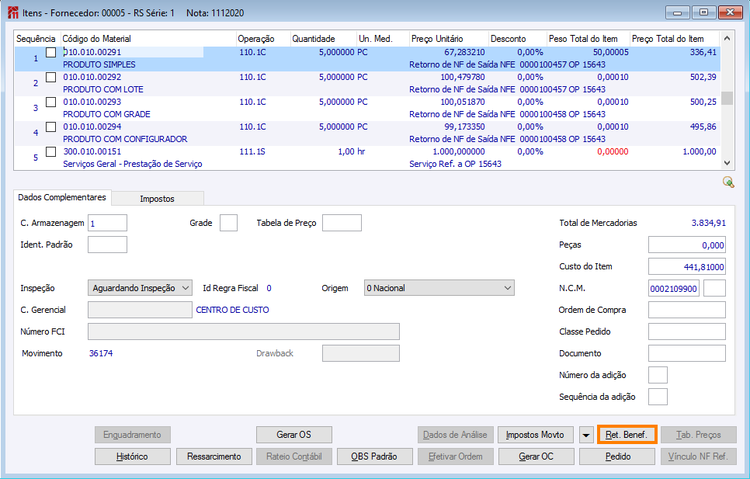750x479 pixels.
Task: Click the Classe Pedido field
Action: point(687,332)
